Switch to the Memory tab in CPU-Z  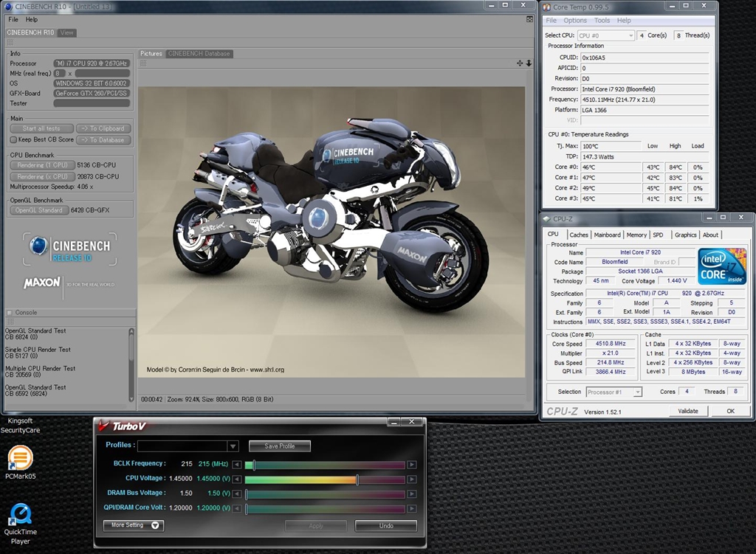coord(636,235)
